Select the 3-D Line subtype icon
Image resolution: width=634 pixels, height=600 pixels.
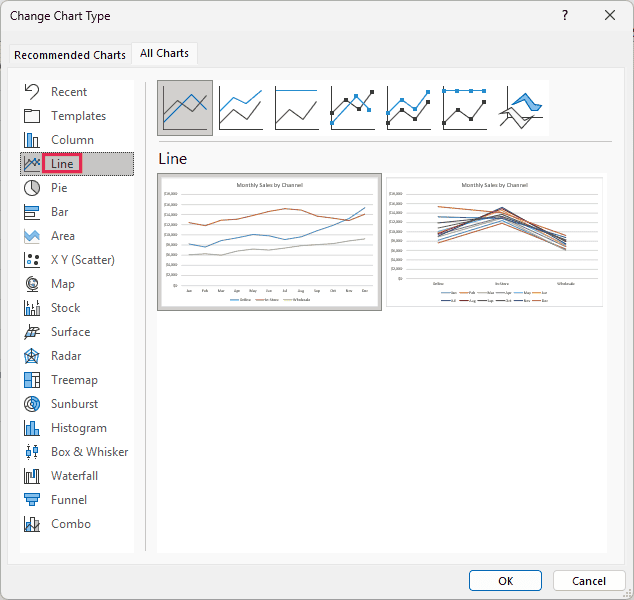click(520, 108)
